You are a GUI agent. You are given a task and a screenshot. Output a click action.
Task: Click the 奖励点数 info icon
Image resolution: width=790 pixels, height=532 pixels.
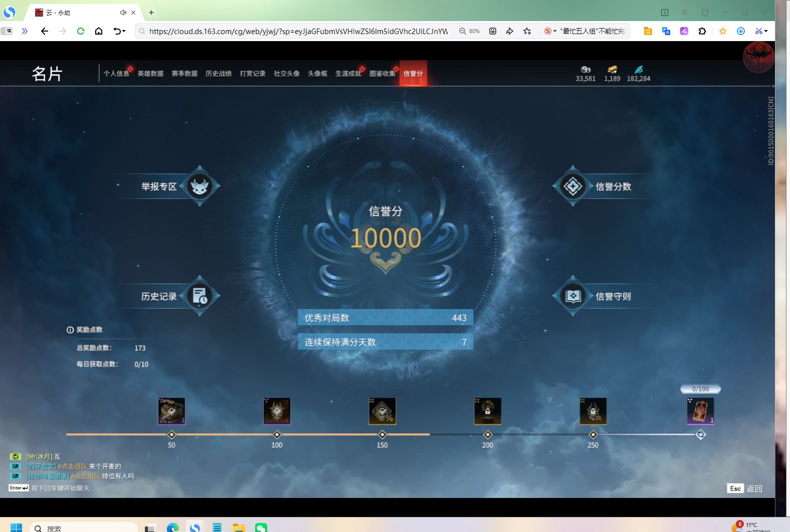(70, 330)
